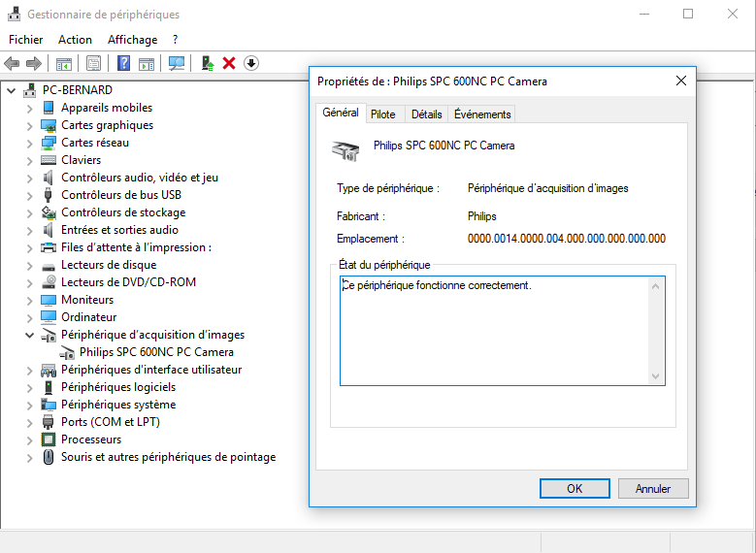The height and width of the screenshot is (553, 756).
Task: Click the Ports (COM et LPT) icon
Action: click(x=48, y=422)
